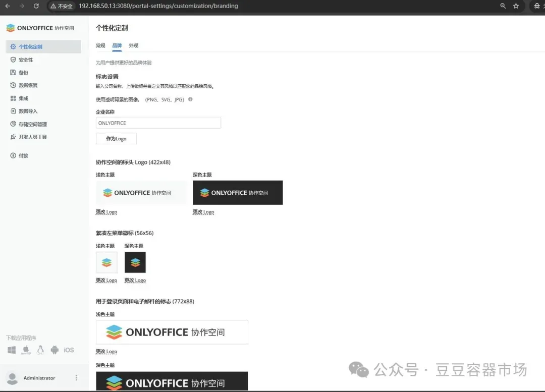Bookmark page with the star icon

(516, 6)
